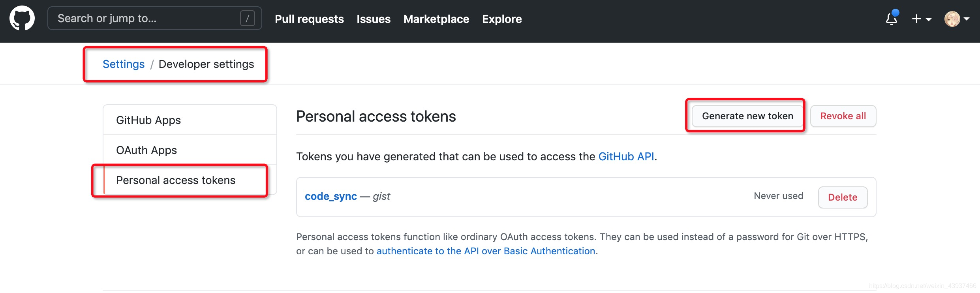This screenshot has height=293, width=980.
Task: Open the user avatar profile menu
Action: point(957,19)
